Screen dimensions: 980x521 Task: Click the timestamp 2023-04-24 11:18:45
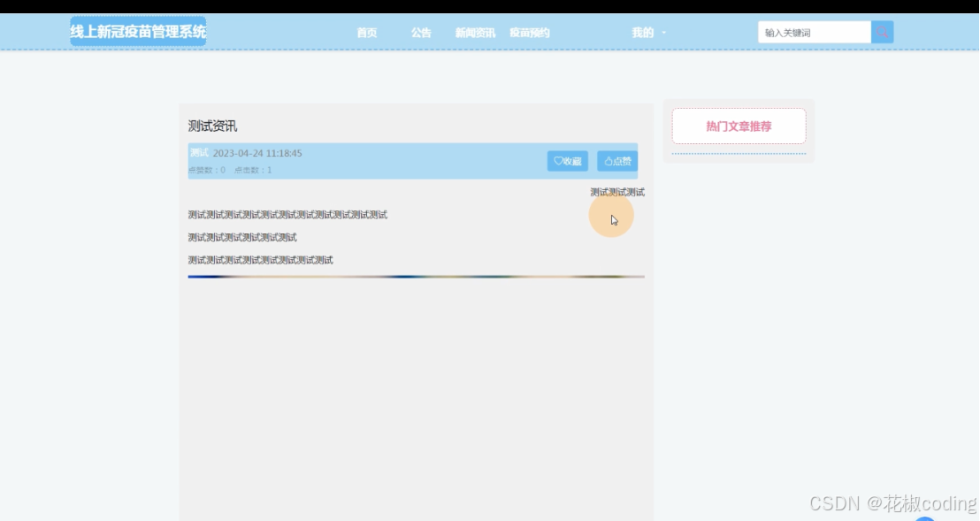pyautogui.click(x=257, y=153)
